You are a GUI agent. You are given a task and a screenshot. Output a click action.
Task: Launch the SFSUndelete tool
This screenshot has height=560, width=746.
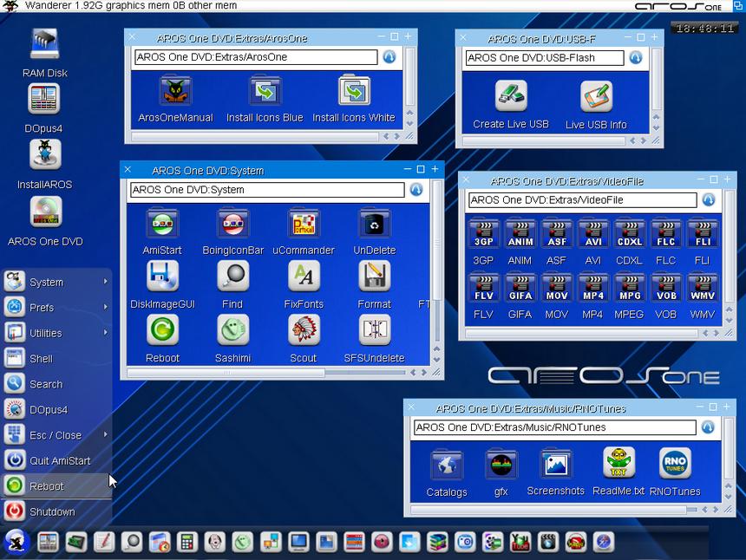[375, 330]
